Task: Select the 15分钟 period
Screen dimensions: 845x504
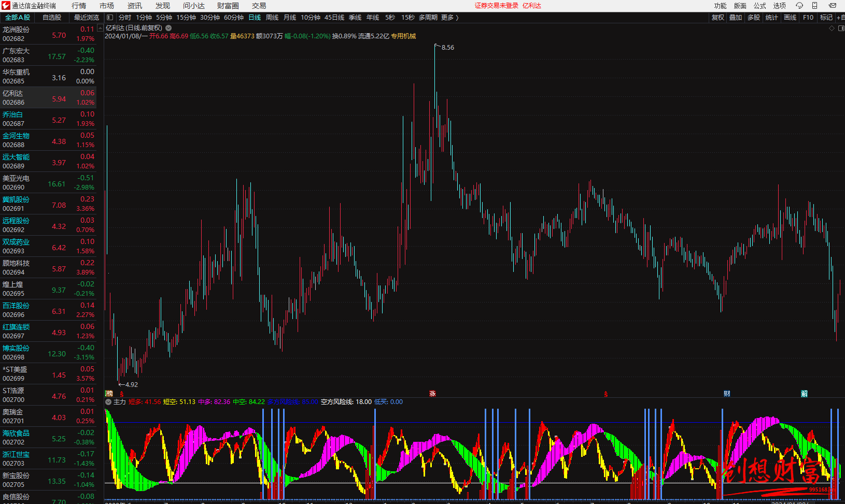Action: click(186, 18)
